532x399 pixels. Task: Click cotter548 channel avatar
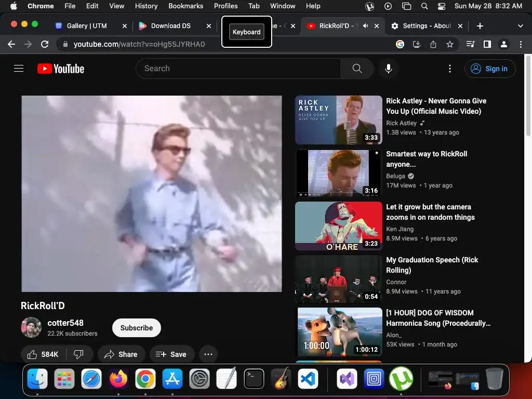pos(31,327)
